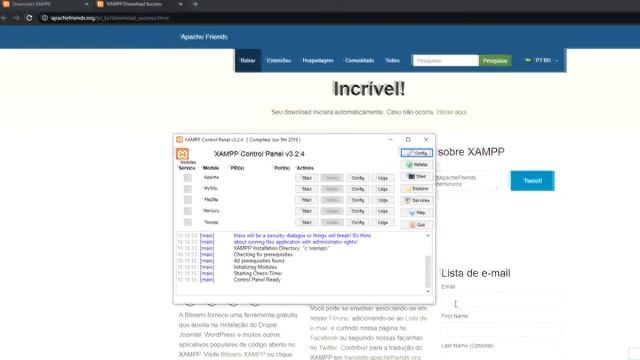640x360 pixels.
Task: Open the Bitnami XAMPP link
Action: 243,354
